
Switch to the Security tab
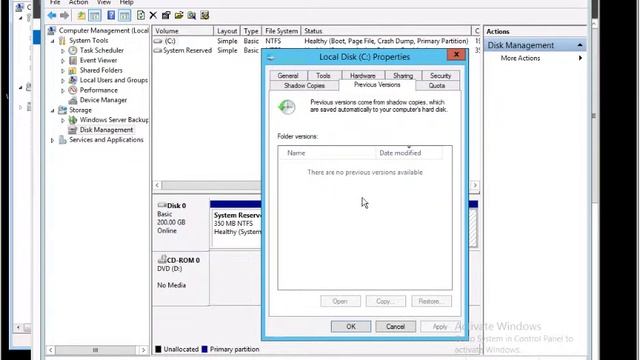(440, 76)
